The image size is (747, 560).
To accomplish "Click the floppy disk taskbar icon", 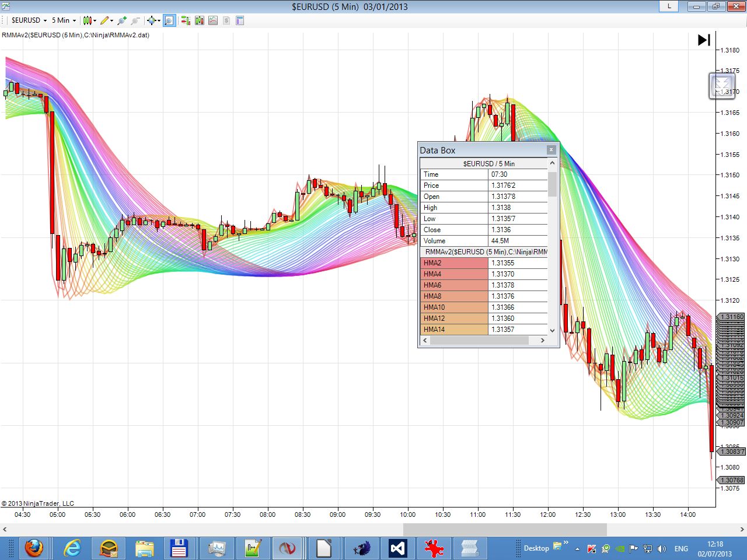I will pyautogui.click(x=179, y=548).
